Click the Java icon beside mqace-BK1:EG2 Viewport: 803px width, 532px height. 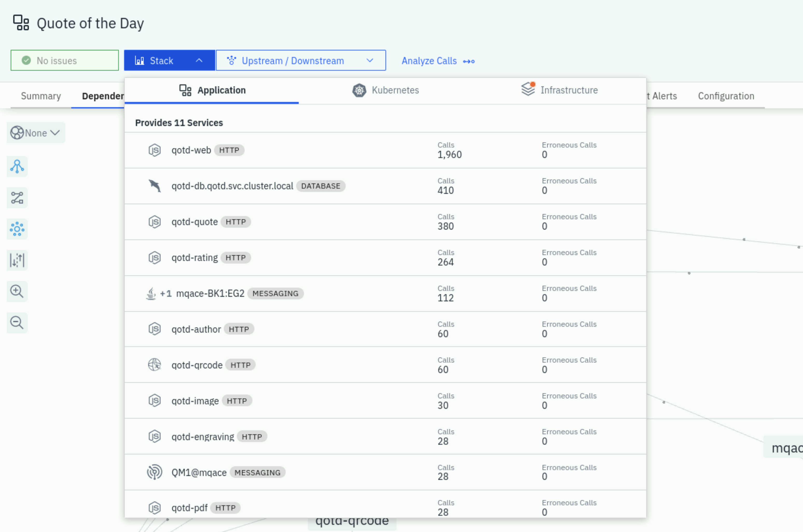(151, 293)
